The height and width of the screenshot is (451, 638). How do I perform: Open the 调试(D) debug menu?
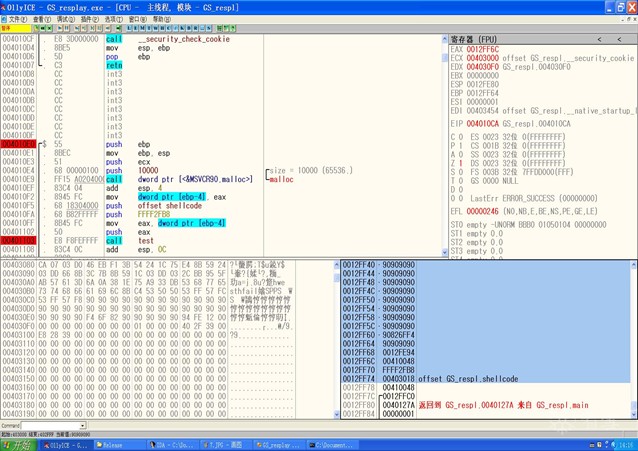click(x=65, y=19)
